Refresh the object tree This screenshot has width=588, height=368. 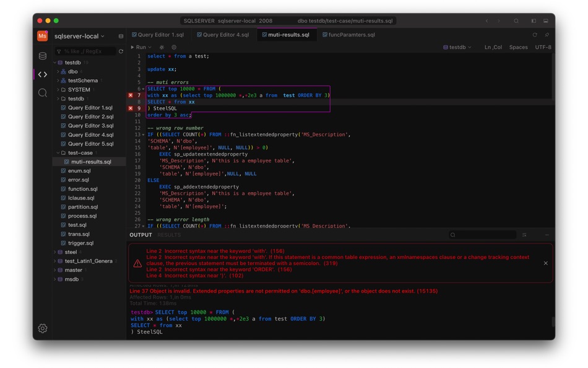[121, 51]
